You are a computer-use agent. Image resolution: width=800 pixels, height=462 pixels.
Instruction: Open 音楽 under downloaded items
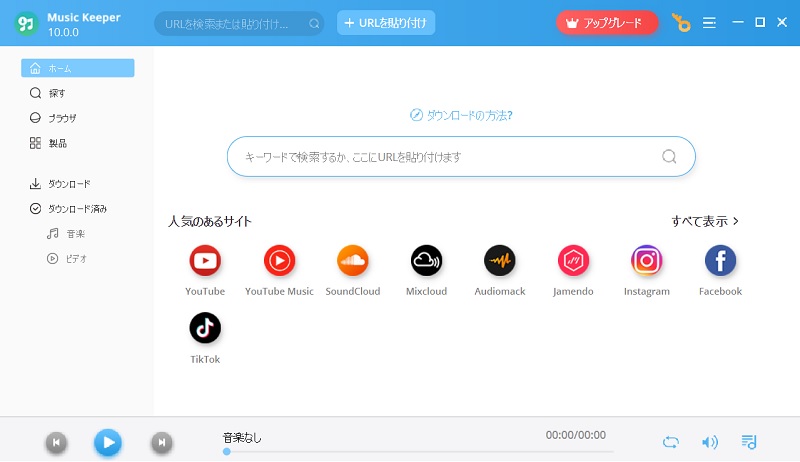click(x=78, y=234)
